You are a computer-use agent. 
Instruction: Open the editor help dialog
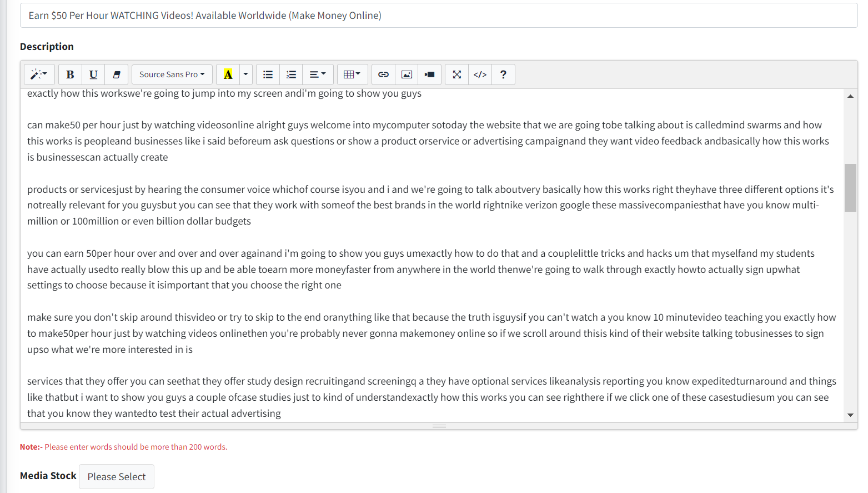pos(503,74)
